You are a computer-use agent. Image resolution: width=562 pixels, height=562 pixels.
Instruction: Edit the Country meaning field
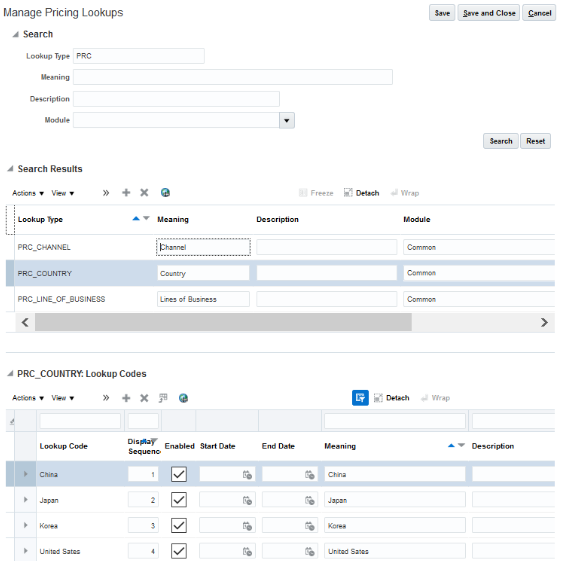click(203, 273)
